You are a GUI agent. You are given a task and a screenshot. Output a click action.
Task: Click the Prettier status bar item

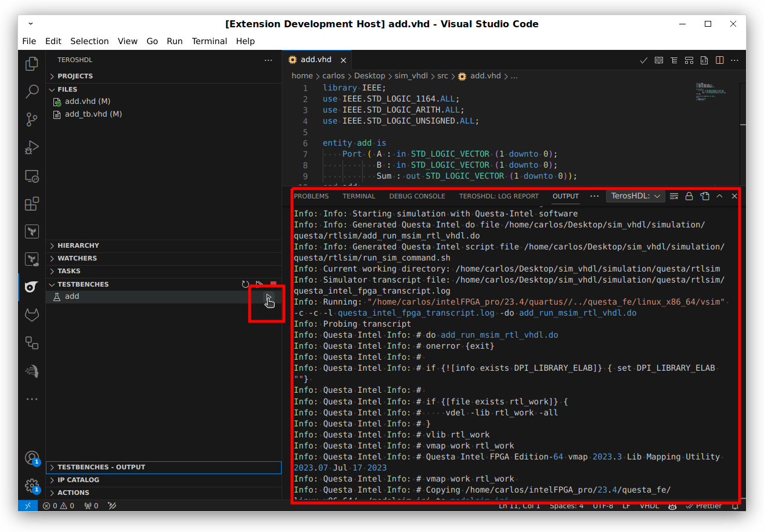tap(704, 506)
